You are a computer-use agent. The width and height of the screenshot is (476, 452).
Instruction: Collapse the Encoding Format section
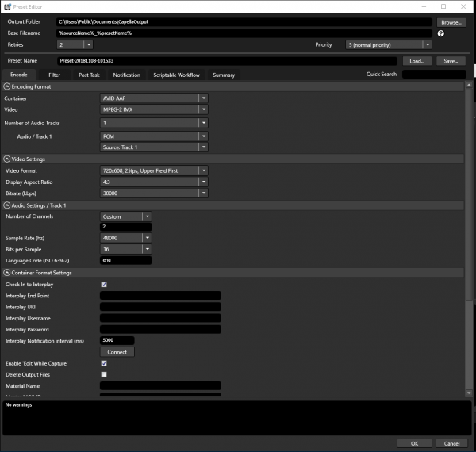point(7,86)
